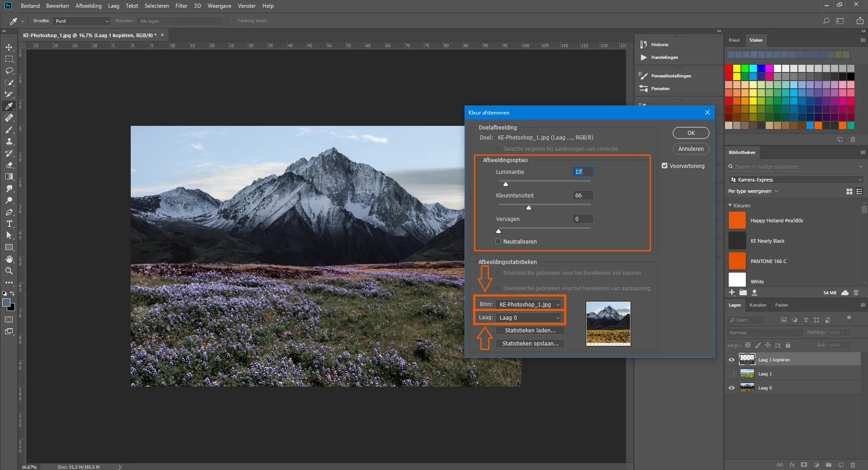The image size is (868, 470).
Task: Open Kamera-Express library dropdown
Action: tap(796, 180)
